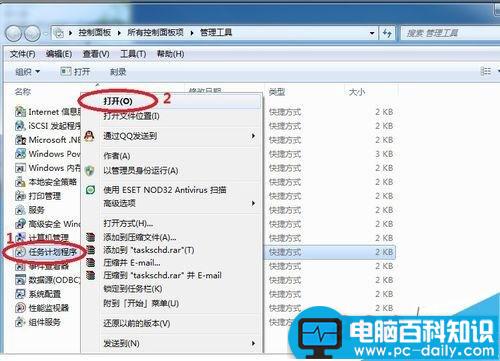The height and width of the screenshot is (361, 500).
Task: Expand the 发送到(N) submenu arrow
Action: [253, 343]
